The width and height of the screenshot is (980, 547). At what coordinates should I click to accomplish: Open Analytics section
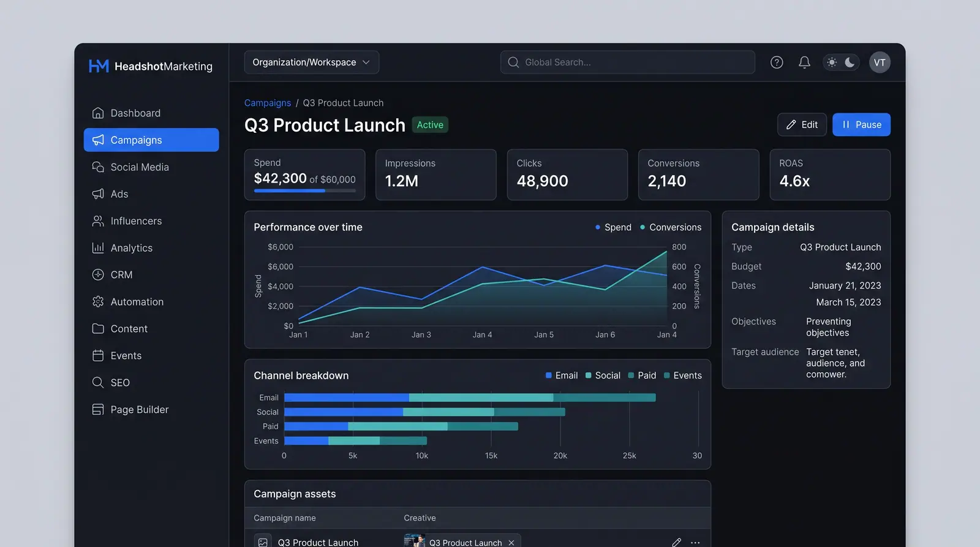point(151,247)
